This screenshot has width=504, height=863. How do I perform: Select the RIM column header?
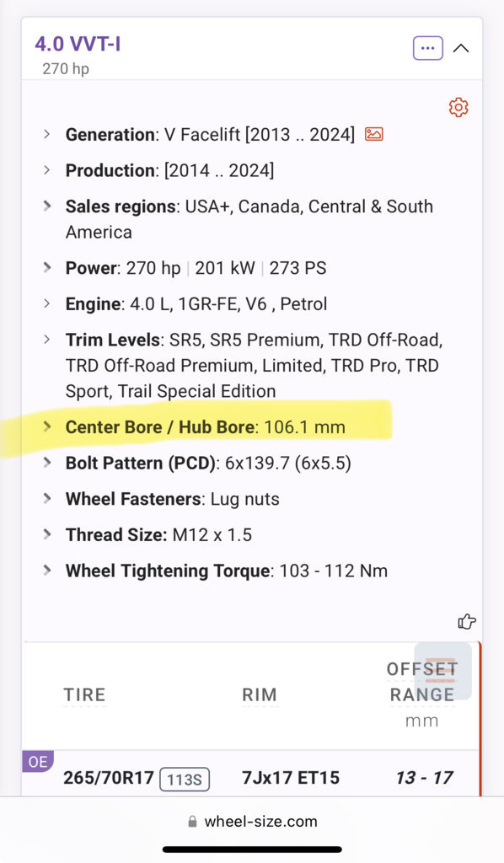click(x=259, y=694)
